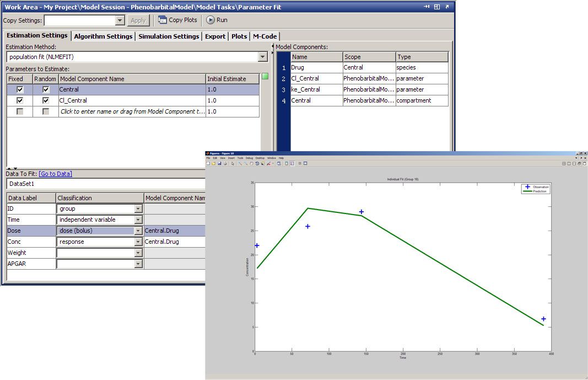Screen dimensions: 588x380
Task: Click the Apply button
Action: pyautogui.click(x=138, y=20)
